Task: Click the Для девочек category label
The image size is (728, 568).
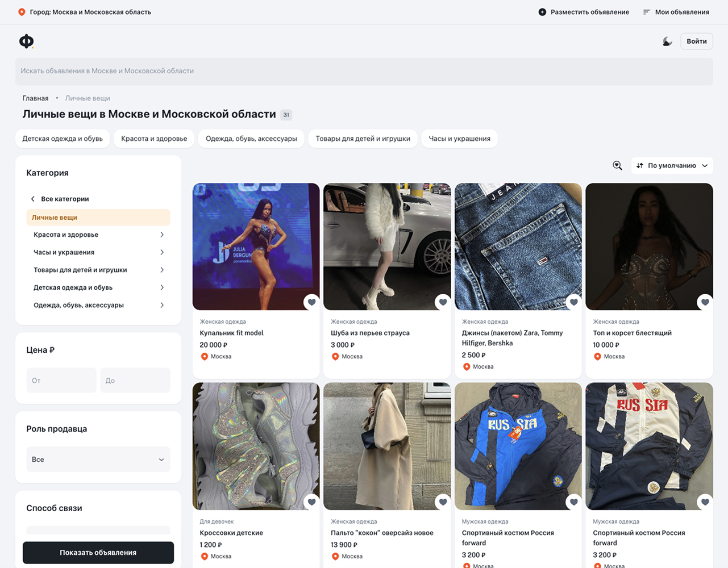Action: 217,521
